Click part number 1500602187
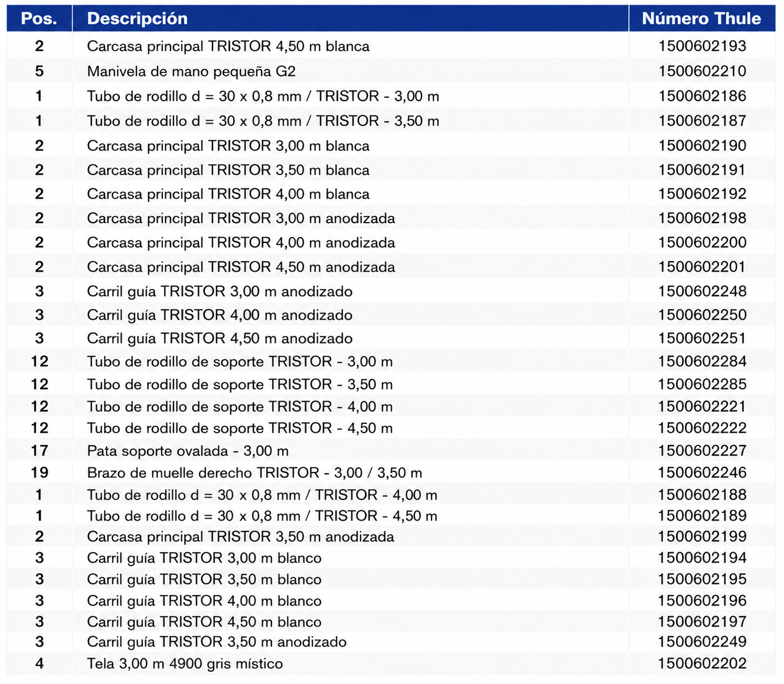Screen dimensions: 784x684 702,121
